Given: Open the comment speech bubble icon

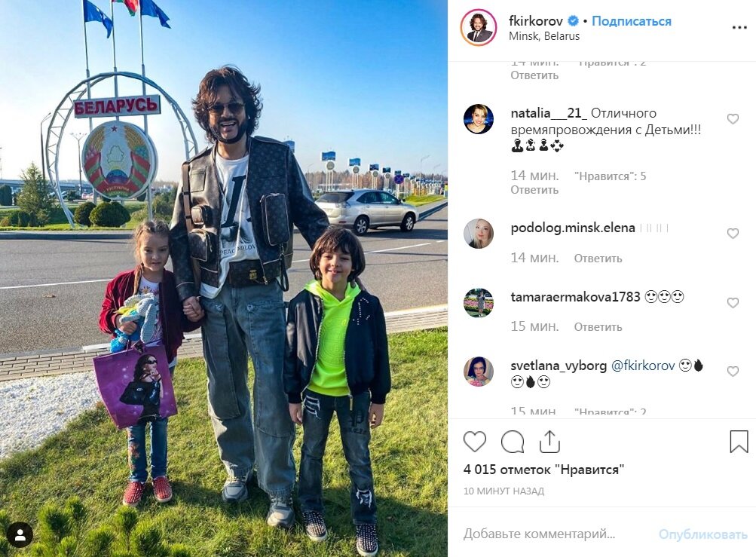Looking at the screenshot, I should pos(513,441).
